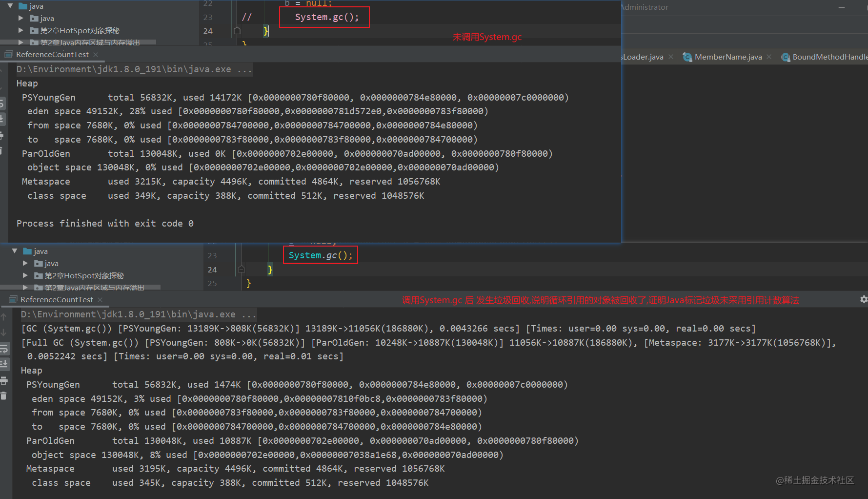Click the folder icon of 第2章HotSpot对象探秘, lower tree

point(39,275)
